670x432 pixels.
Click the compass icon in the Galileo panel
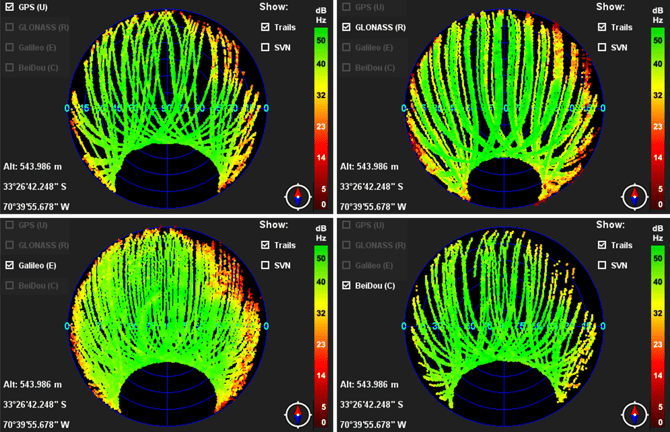coord(297,413)
